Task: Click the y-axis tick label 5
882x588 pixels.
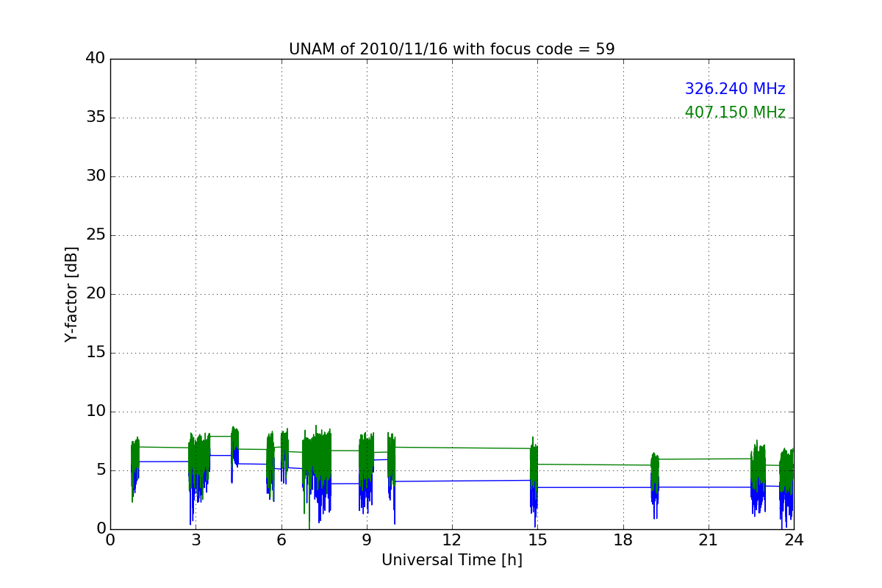Action: point(101,470)
